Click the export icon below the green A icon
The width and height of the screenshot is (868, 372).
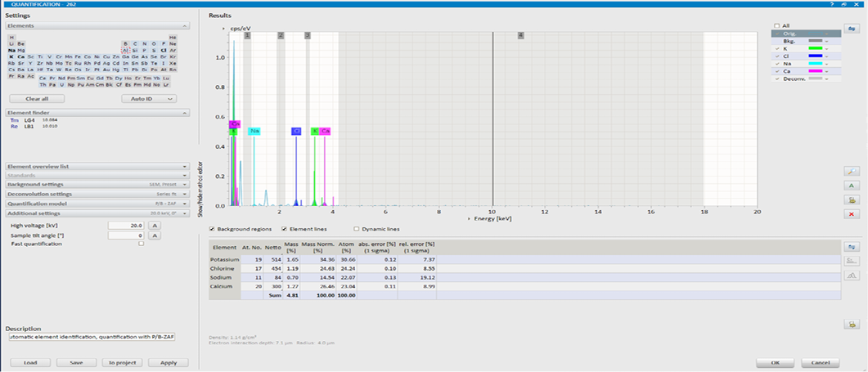[x=850, y=199]
